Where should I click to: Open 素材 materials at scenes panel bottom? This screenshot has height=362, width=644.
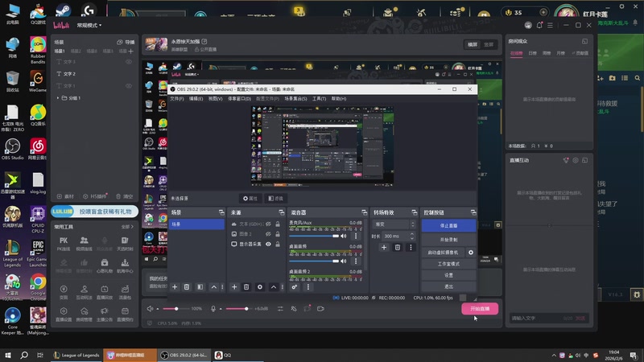[x=65, y=196]
